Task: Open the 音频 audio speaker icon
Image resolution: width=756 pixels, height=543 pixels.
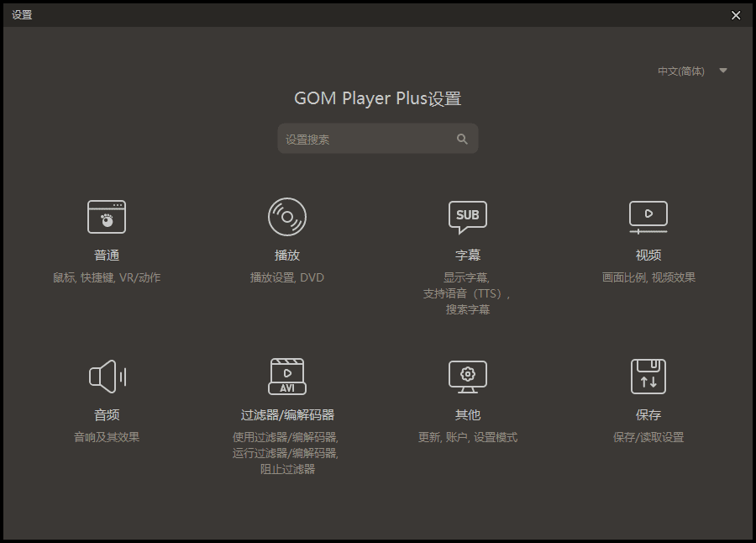Action: tap(108, 376)
